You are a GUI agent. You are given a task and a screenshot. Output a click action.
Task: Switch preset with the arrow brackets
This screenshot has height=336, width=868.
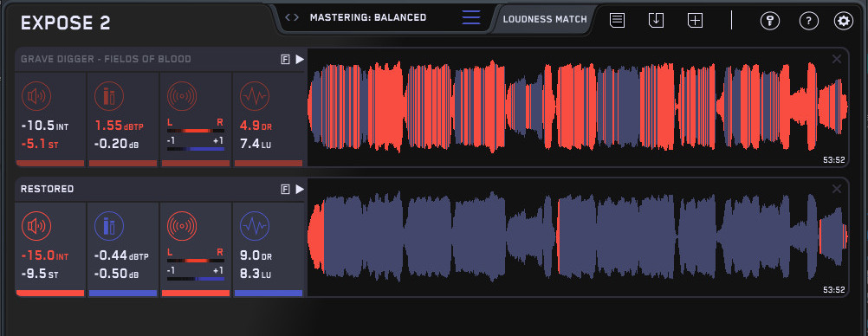point(292,17)
